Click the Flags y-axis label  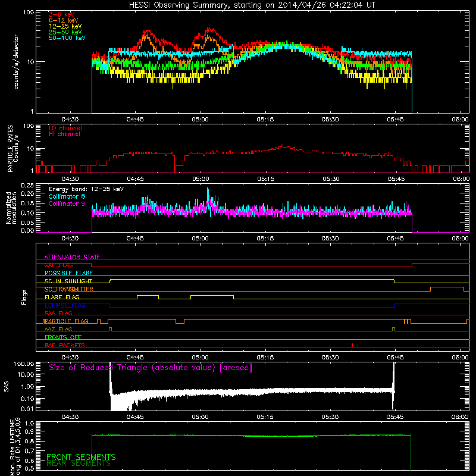coord(24,297)
